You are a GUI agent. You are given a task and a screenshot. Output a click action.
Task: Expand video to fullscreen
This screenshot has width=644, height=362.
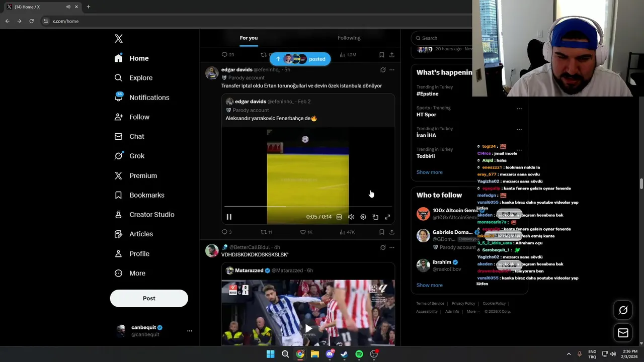[x=387, y=217]
